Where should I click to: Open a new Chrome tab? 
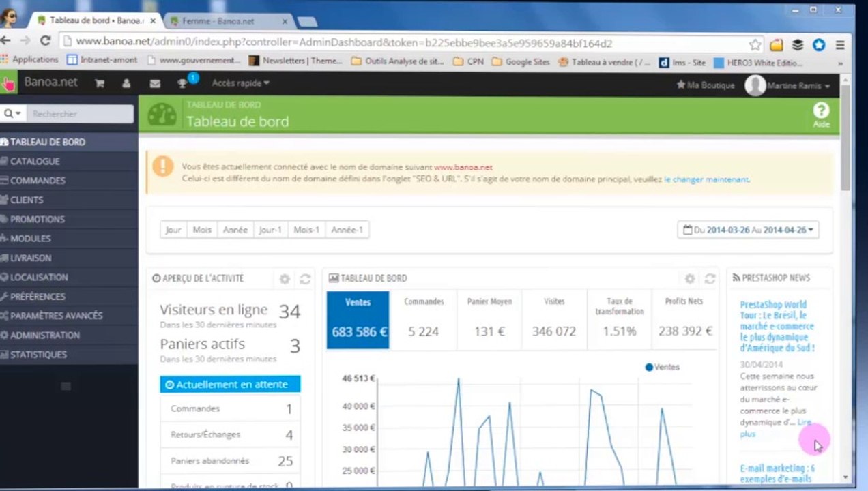pyautogui.click(x=308, y=22)
